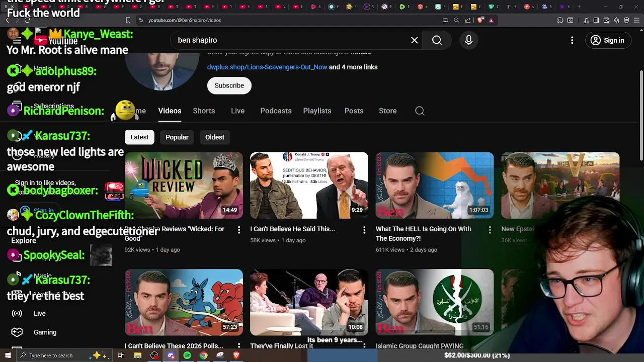The image size is (644, 362).
Task: Open Windows Task View icon
Action: point(121,355)
